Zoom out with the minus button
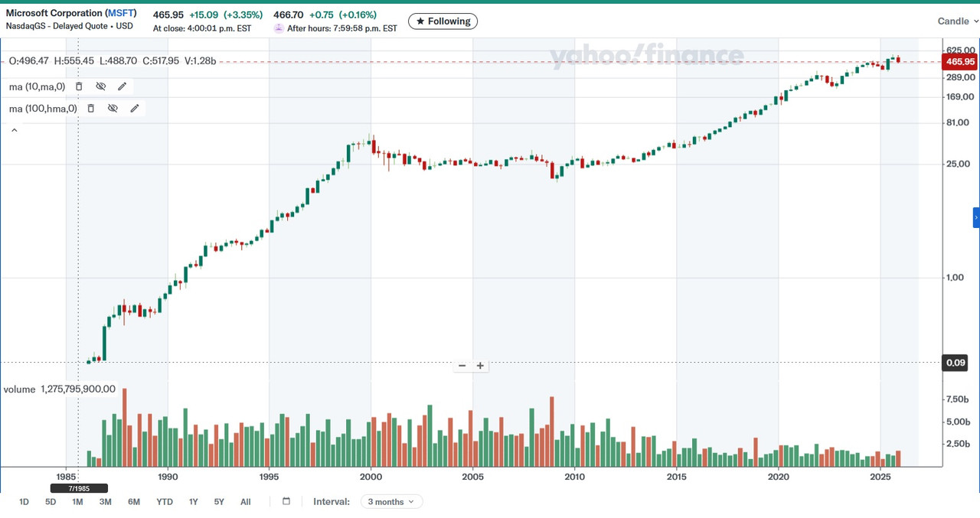The width and height of the screenshot is (980, 518). point(462,366)
